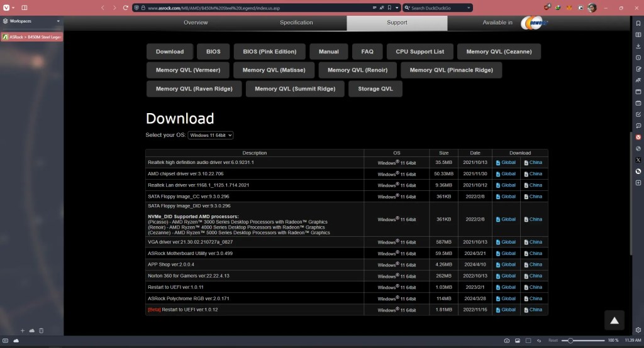Screen dimensions: 644x348
Task: Toggle images icon in status bar
Action: [518, 340]
